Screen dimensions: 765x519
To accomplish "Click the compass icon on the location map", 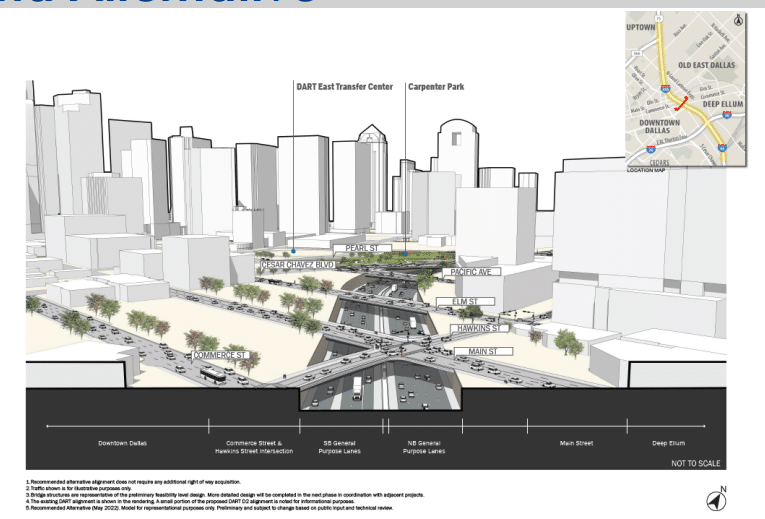I will [738, 19].
